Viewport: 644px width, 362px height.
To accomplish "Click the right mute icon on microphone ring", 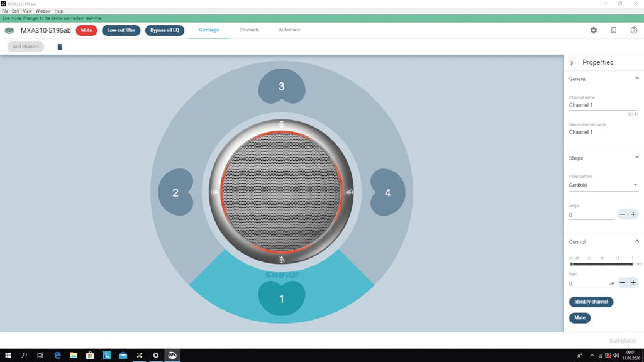I will pos(349,192).
